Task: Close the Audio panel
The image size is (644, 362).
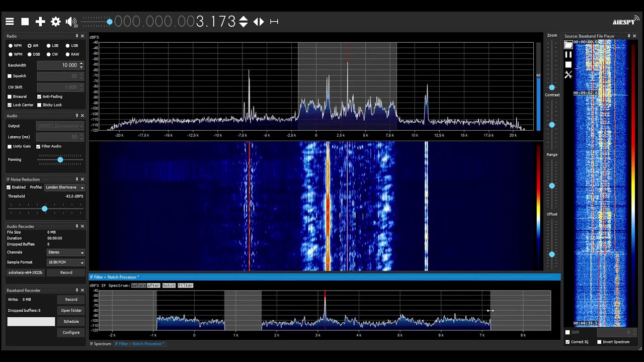Action: 83,116
